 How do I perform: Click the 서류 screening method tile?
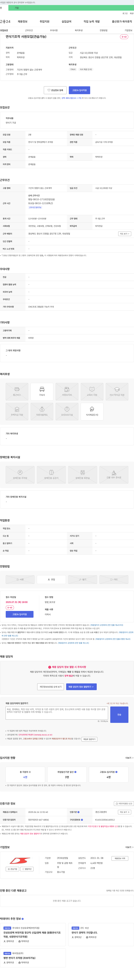click(20, 579)
